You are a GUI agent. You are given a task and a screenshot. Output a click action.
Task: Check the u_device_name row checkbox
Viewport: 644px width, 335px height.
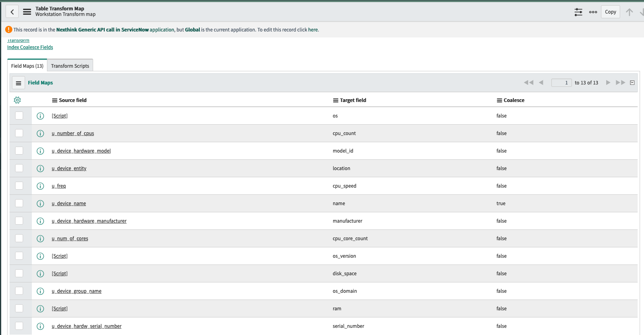pos(19,203)
